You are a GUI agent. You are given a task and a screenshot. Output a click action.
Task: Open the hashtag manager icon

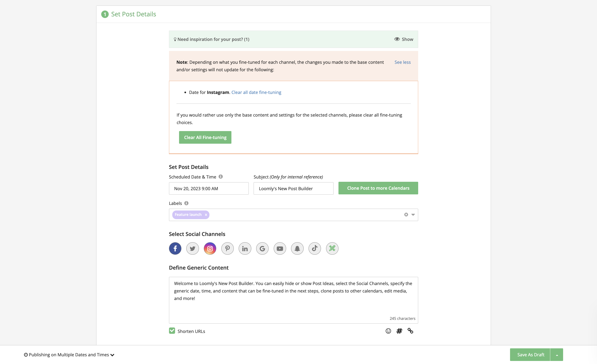point(399,331)
